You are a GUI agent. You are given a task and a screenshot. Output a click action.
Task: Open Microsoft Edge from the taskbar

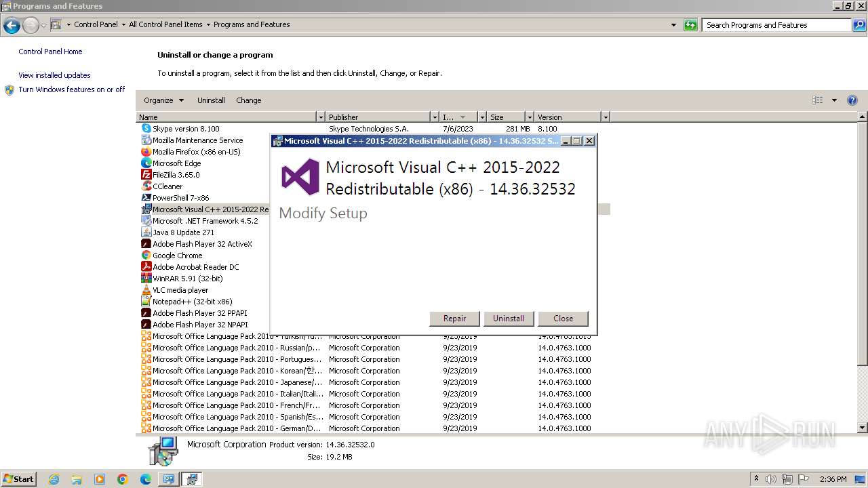[x=146, y=479]
